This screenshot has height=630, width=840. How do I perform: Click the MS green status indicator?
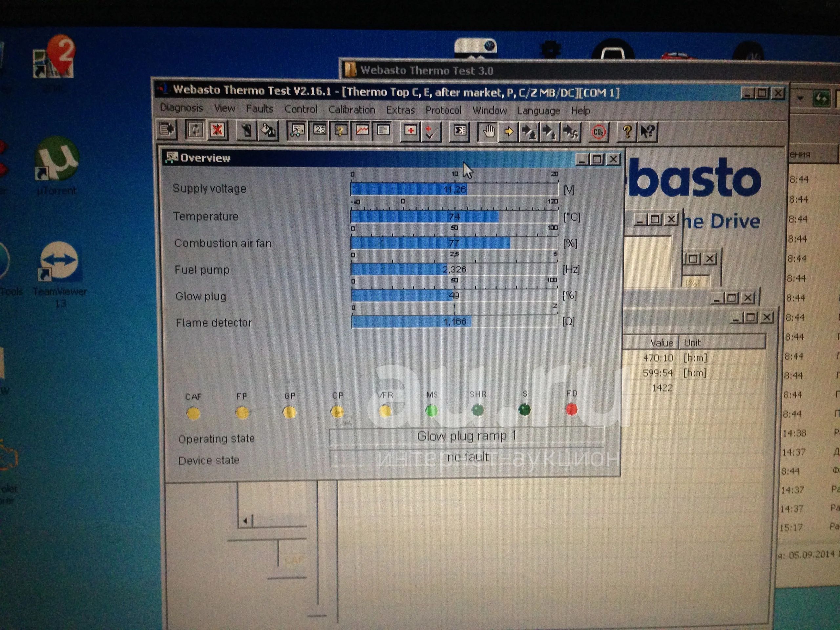click(x=431, y=410)
